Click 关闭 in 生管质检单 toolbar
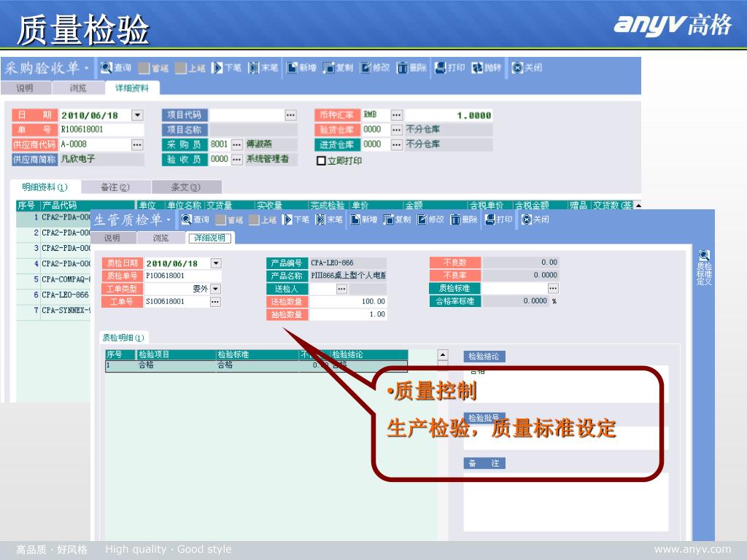 pos(535,219)
